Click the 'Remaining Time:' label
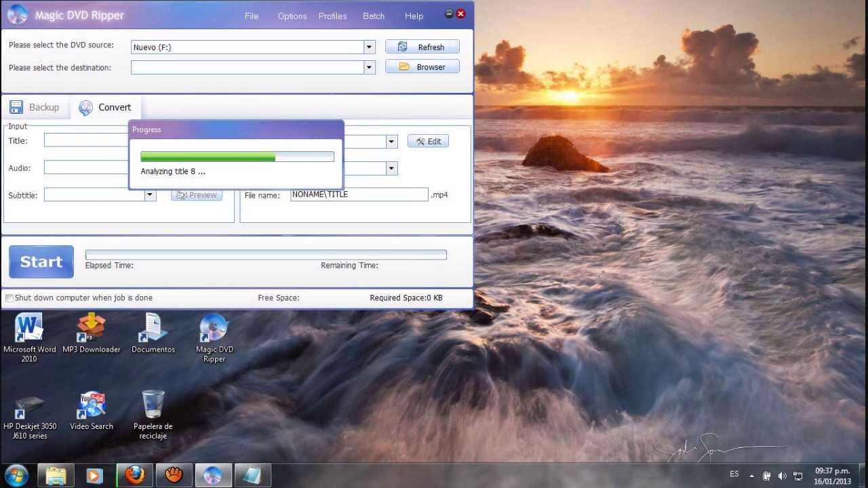Screen dimensions: 868x488 (349, 266)
